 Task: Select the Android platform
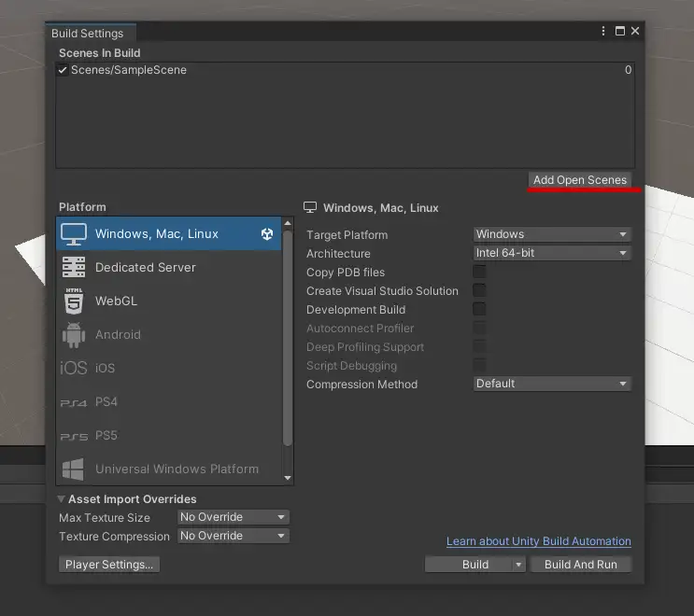point(169,334)
